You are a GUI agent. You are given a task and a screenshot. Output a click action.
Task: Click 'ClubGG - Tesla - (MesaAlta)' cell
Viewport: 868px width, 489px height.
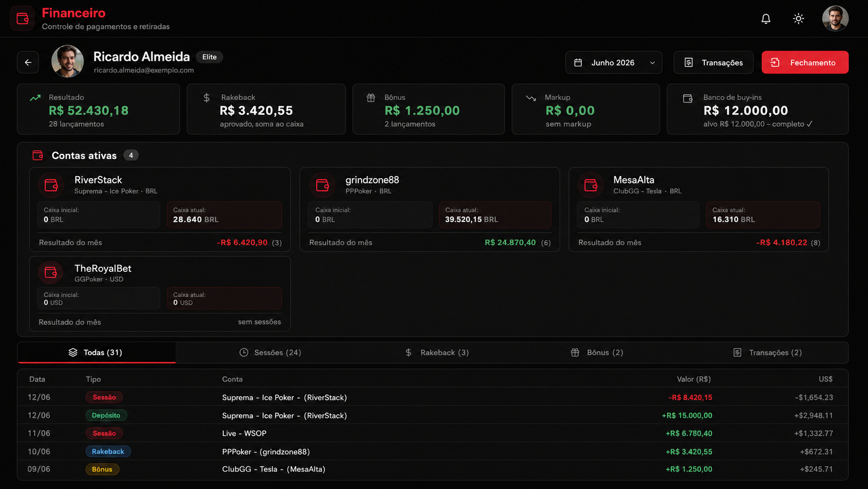point(274,469)
